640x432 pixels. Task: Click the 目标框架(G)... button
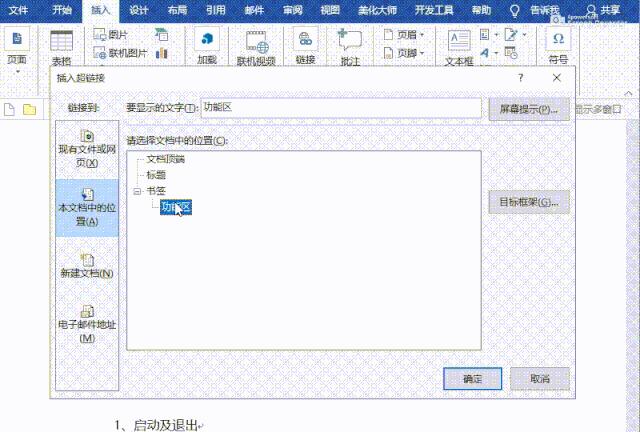pos(529,202)
